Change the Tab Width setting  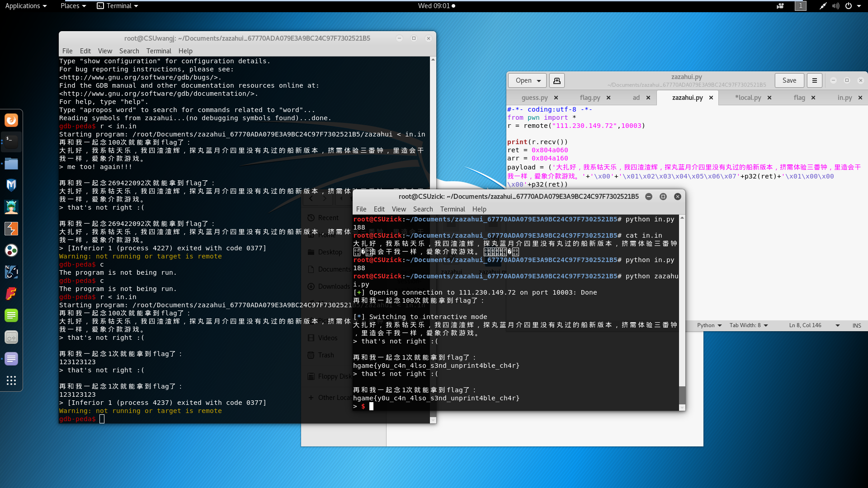point(749,325)
